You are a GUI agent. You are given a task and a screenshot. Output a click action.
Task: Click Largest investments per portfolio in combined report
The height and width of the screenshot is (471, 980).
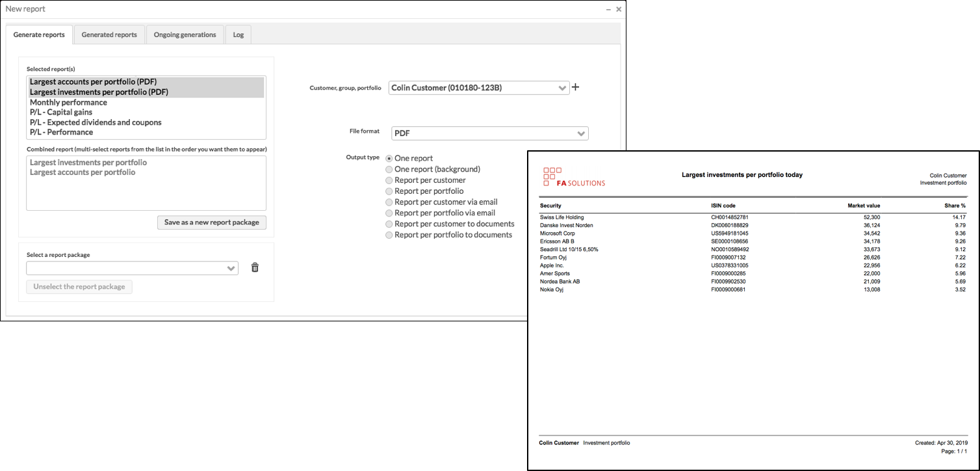pyautogui.click(x=88, y=163)
